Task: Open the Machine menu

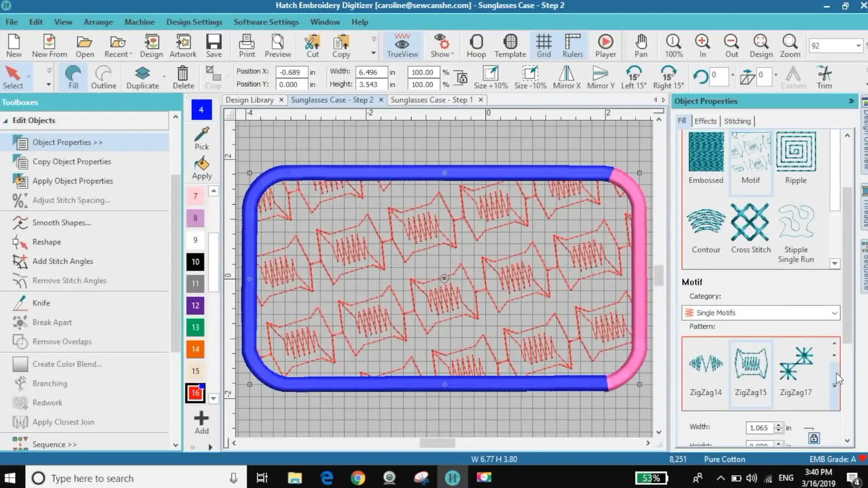Action: [x=139, y=22]
